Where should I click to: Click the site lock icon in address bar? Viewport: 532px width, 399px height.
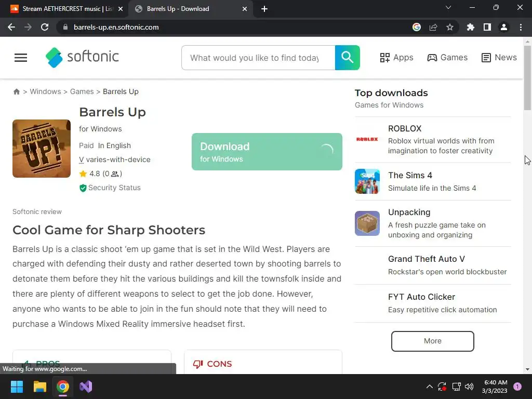coord(65,27)
